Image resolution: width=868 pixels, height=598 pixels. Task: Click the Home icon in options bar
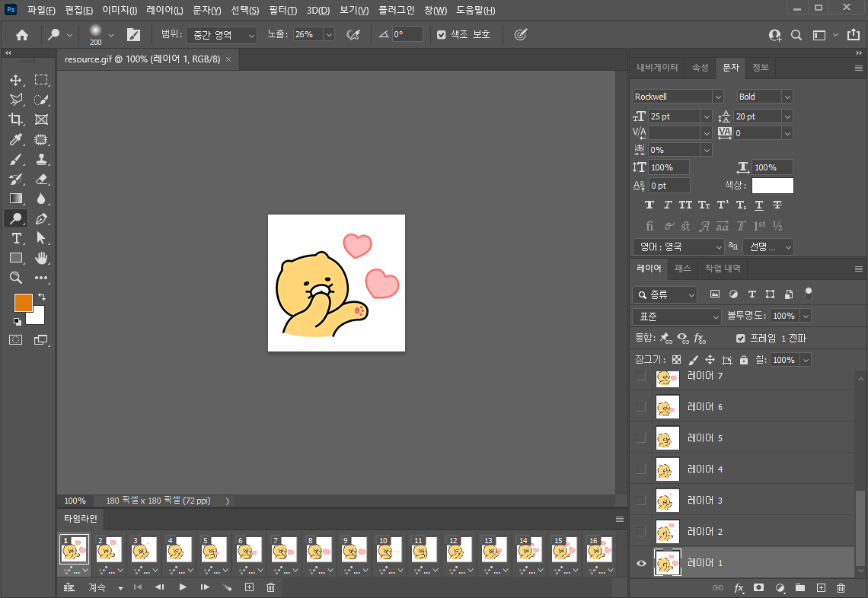tap(22, 36)
